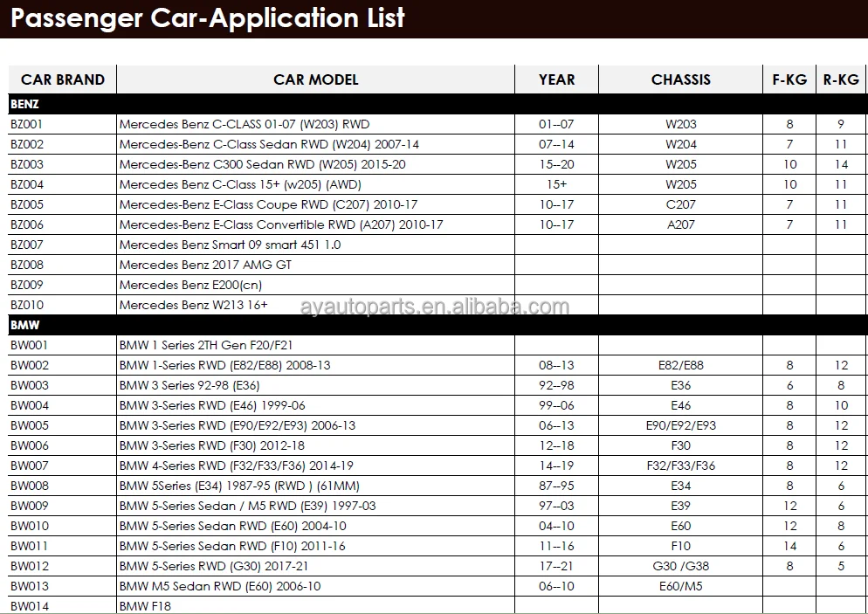868x614 pixels.
Task: Select chassis cell E90/E92/E93
Action: (x=680, y=425)
